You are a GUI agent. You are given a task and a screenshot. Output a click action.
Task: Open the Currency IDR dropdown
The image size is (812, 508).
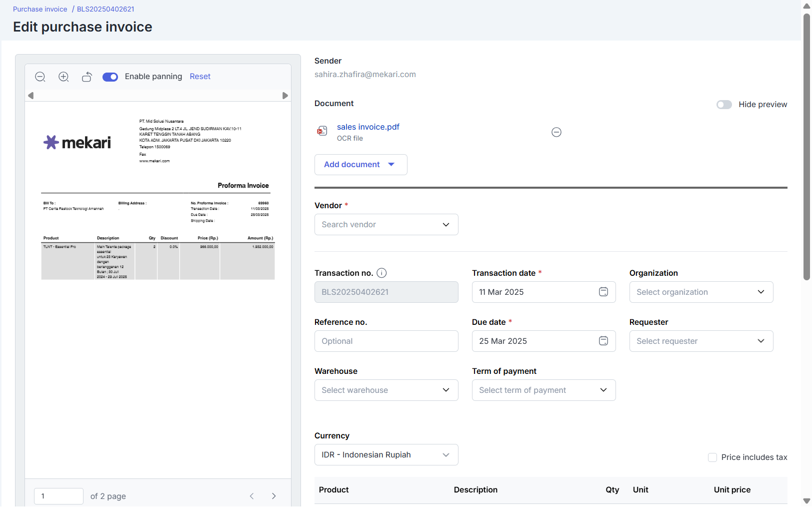click(386, 455)
